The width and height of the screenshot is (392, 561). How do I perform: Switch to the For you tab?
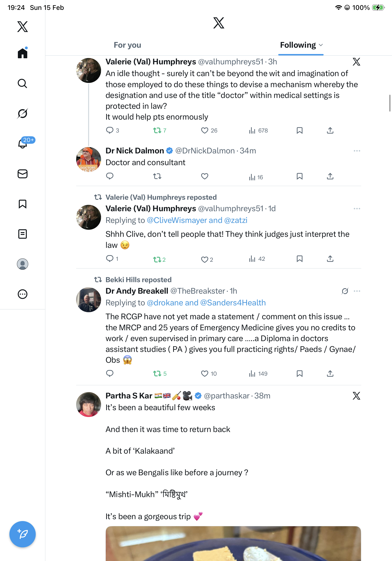(x=127, y=45)
